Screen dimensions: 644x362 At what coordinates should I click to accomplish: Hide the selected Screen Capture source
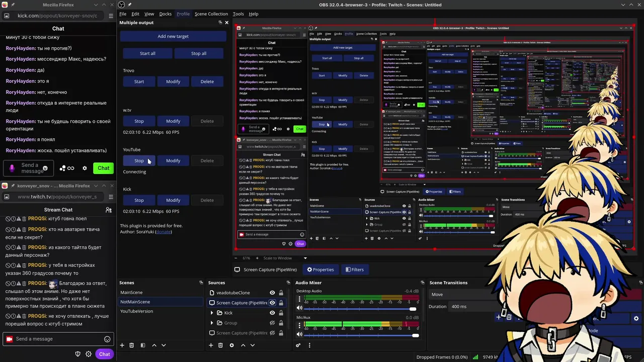point(272,303)
